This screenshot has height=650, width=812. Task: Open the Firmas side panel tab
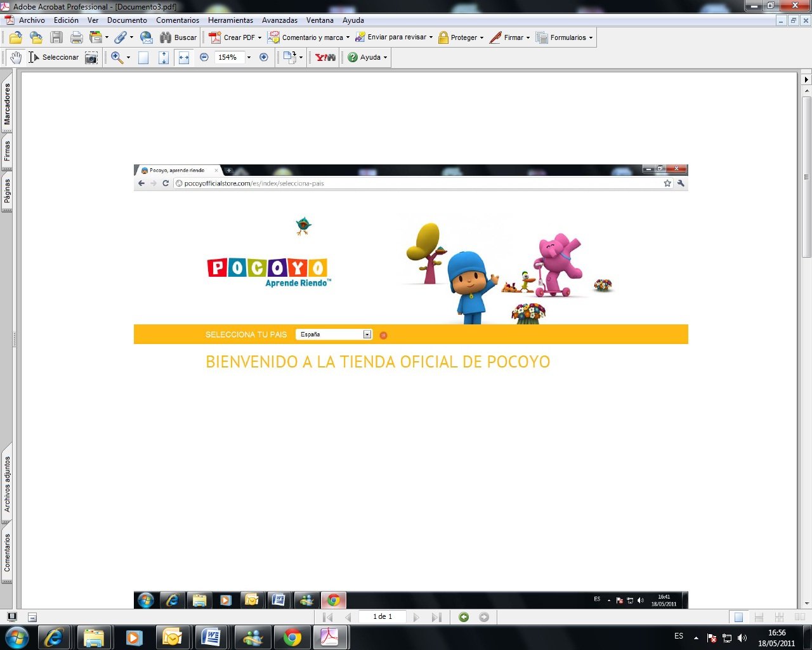pyautogui.click(x=7, y=151)
